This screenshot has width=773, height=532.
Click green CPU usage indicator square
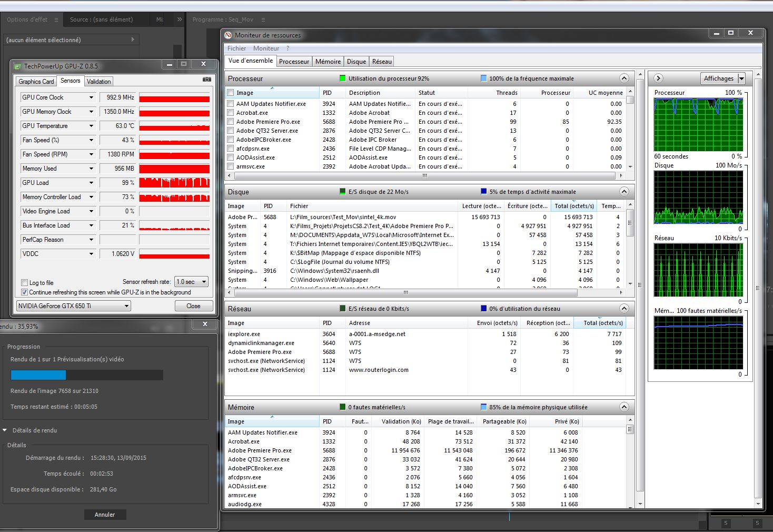point(343,78)
